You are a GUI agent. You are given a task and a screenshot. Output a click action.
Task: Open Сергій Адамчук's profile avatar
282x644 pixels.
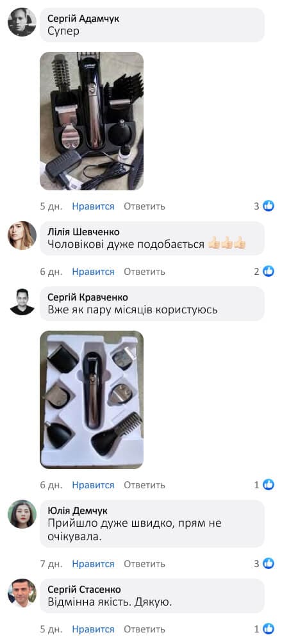[22, 22]
